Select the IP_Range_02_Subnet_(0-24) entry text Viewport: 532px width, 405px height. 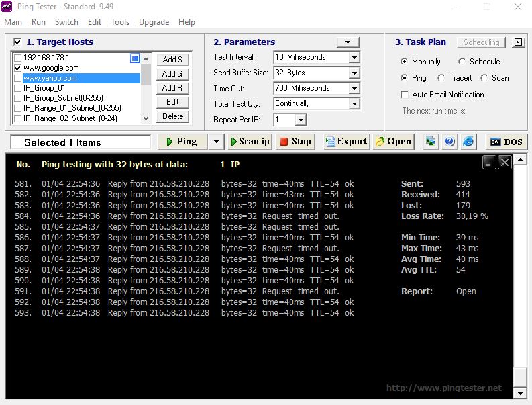70,118
